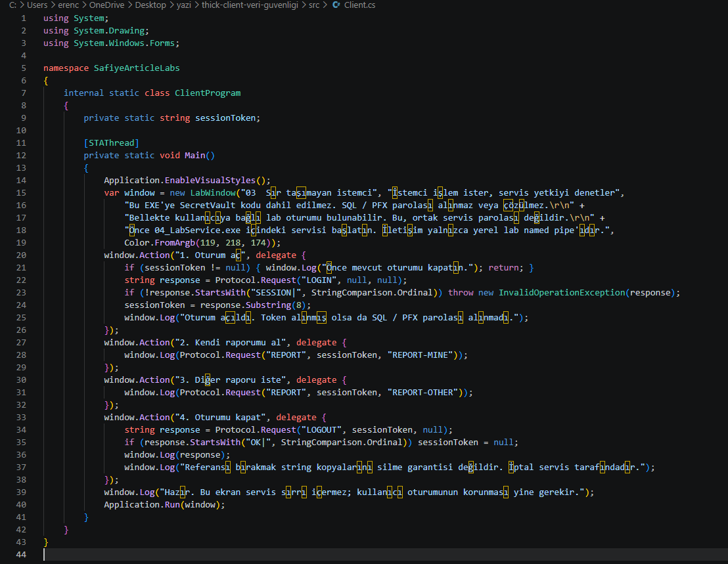Click the ClientProgram class name

coord(208,93)
